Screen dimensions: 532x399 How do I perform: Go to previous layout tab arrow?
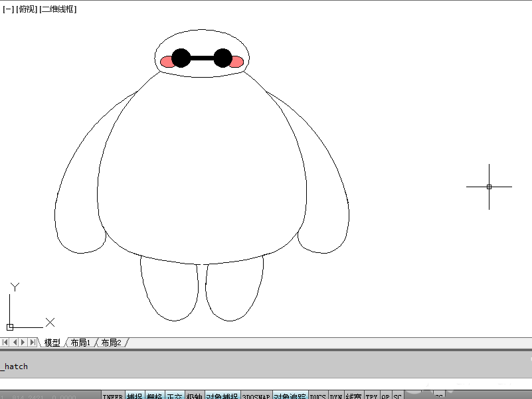point(14,342)
